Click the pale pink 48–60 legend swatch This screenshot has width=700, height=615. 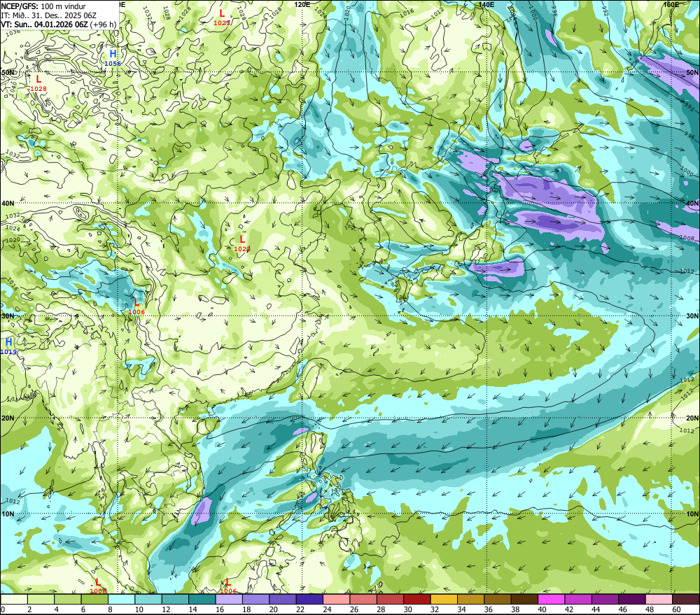(659, 599)
